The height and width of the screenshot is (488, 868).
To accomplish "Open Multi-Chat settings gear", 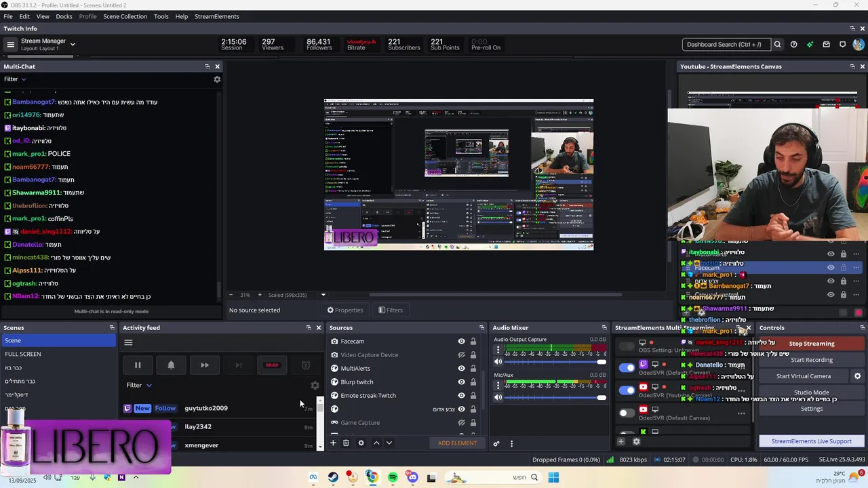I will tap(217, 79).
